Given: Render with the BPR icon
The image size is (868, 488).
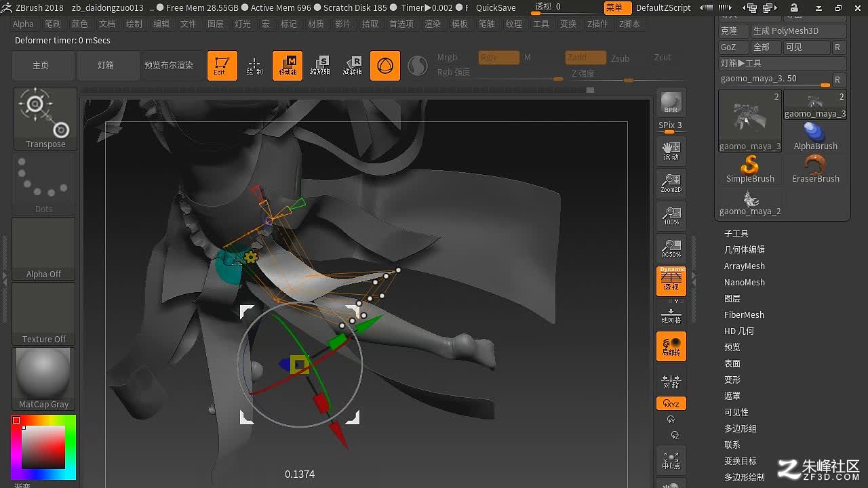Looking at the screenshot, I should (x=671, y=103).
